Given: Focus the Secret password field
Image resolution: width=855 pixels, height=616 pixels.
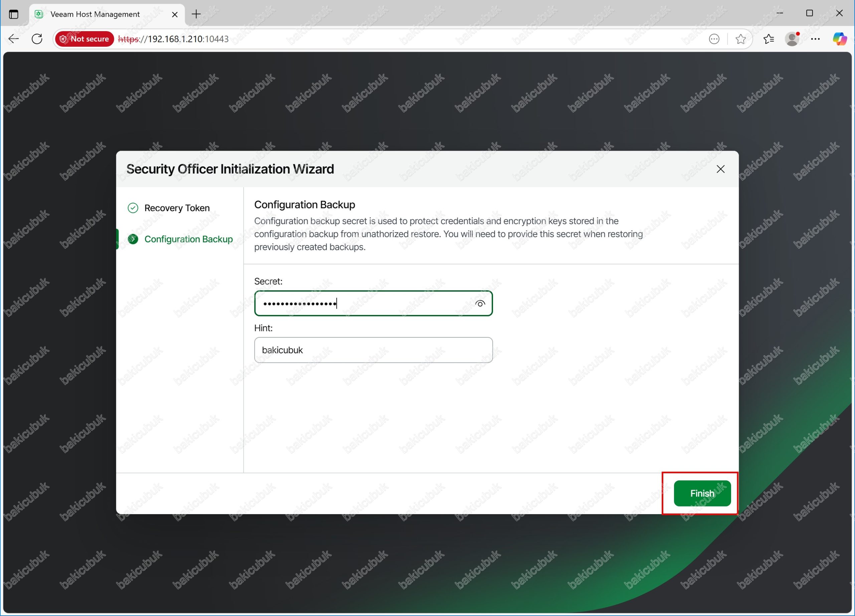Looking at the screenshot, I should [373, 303].
